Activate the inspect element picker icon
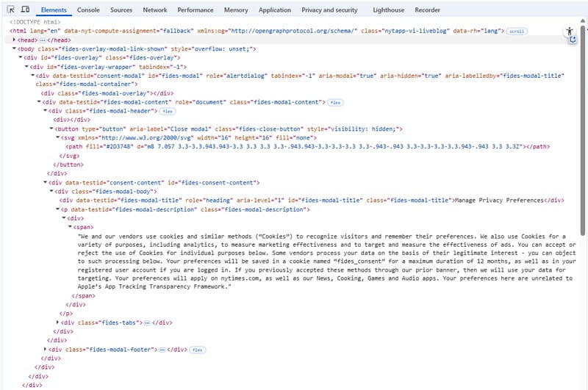Viewport: 588px width, 390px height. click(x=11, y=10)
